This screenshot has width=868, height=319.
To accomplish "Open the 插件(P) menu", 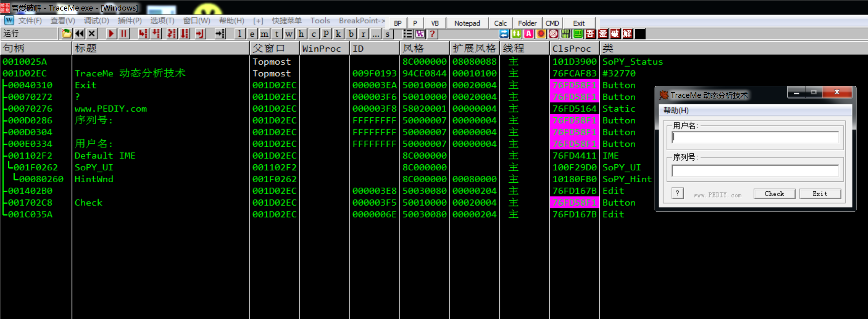I will [x=130, y=21].
